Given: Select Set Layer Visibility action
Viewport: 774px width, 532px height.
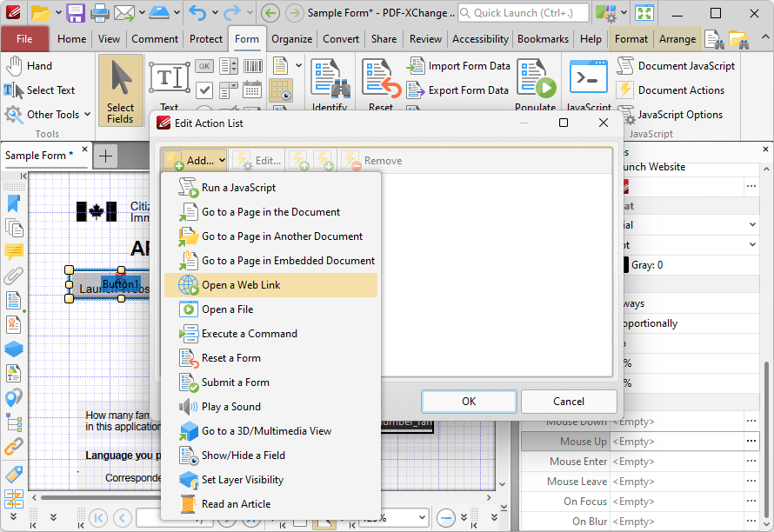Looking at the screenshot, I should point(271,480).
